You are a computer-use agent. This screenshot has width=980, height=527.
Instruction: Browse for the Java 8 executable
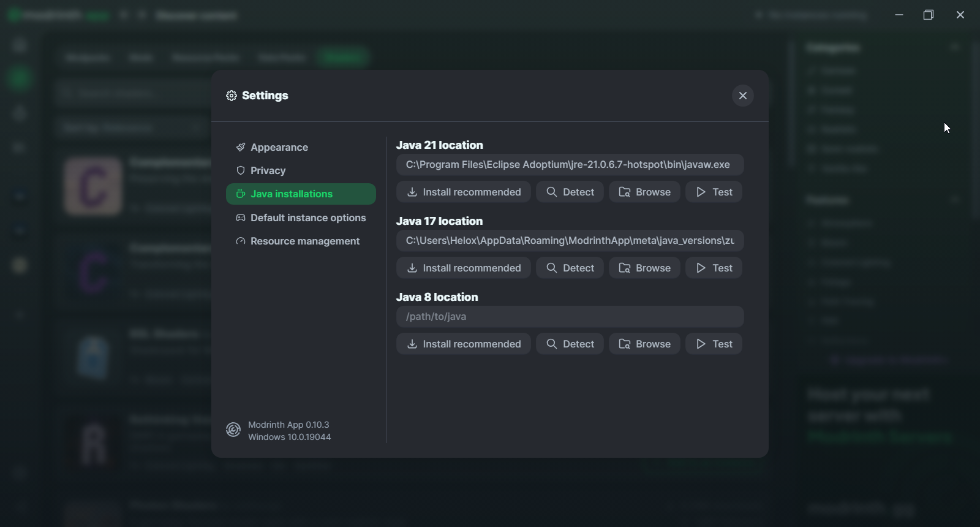pos(644,344)
